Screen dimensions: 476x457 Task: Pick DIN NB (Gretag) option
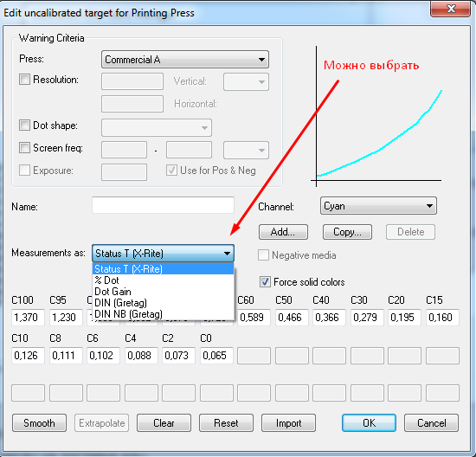pos(163,314)
